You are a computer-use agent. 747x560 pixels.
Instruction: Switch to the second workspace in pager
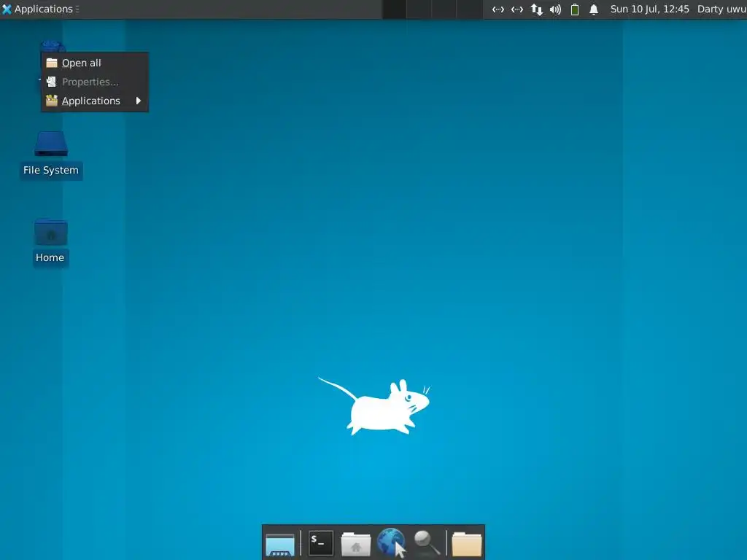coord(419,9)
